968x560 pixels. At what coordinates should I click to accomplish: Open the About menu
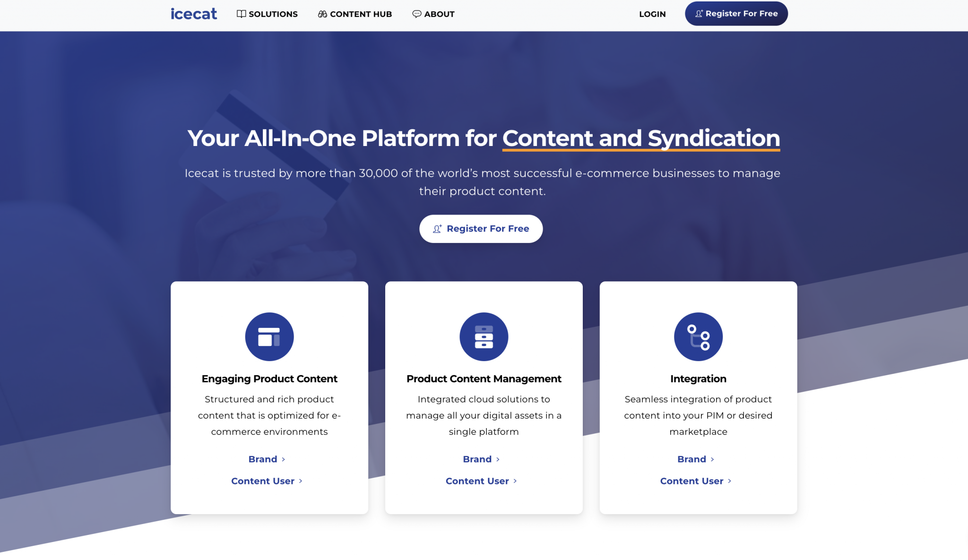pyautogui.click(x=433, y=14)
